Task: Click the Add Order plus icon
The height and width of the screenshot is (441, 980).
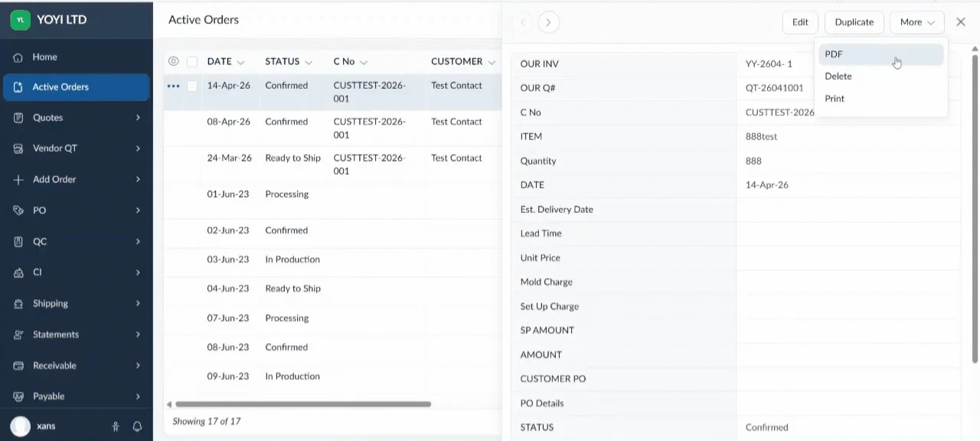Action: coord(18,180)
